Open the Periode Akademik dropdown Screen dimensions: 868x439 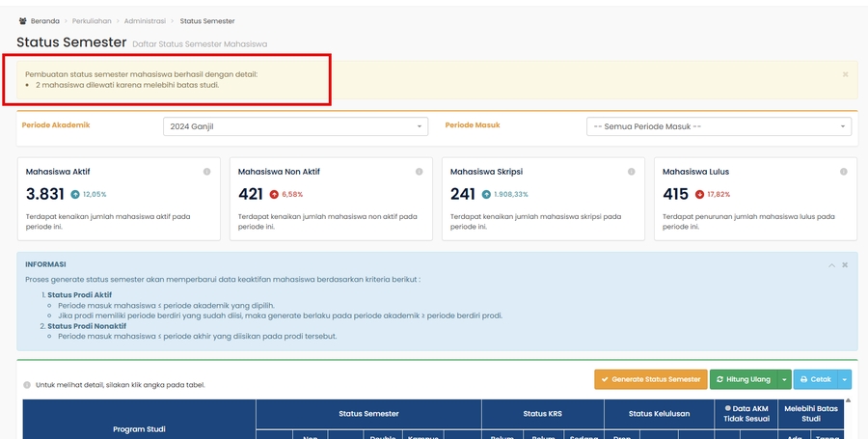tap(295, 126)
